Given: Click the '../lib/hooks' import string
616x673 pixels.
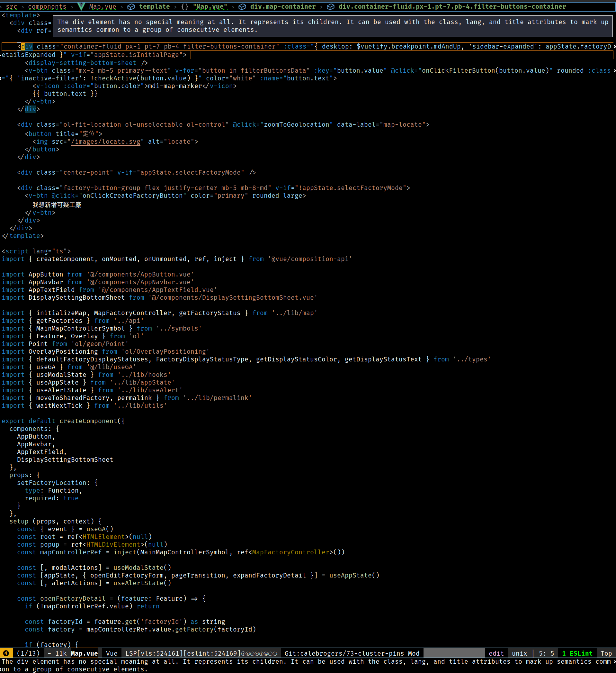Looking at the screenshot, I should [x=144, y=375].
